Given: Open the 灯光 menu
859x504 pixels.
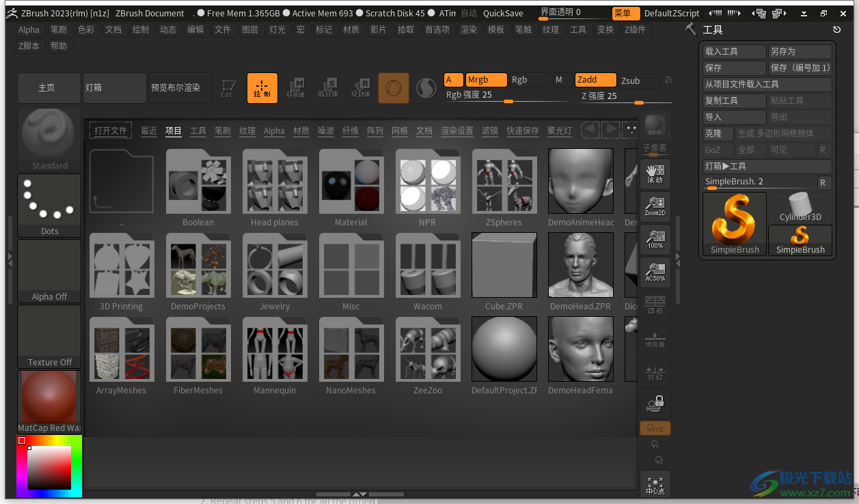Looking at the screenshot, I should (x=277, y=29).
